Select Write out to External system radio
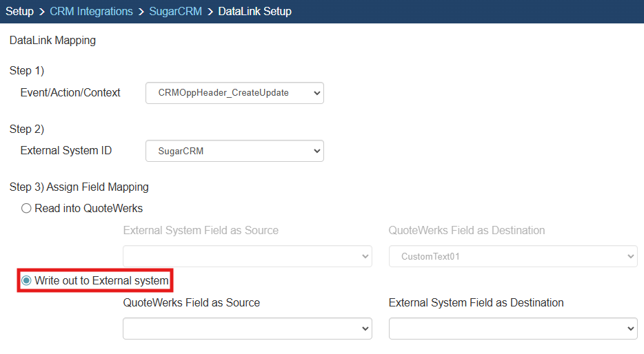Screen dimensions: 644x354 click(x=26, y=280)
